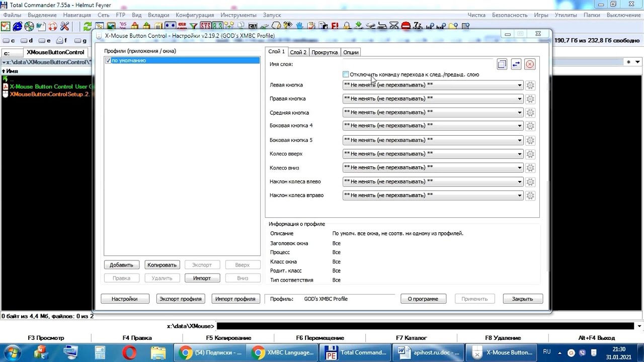Click XMouseButtonControl folder tab in Total Commander
The image size is (644, 362).
(x=55, y=52)
